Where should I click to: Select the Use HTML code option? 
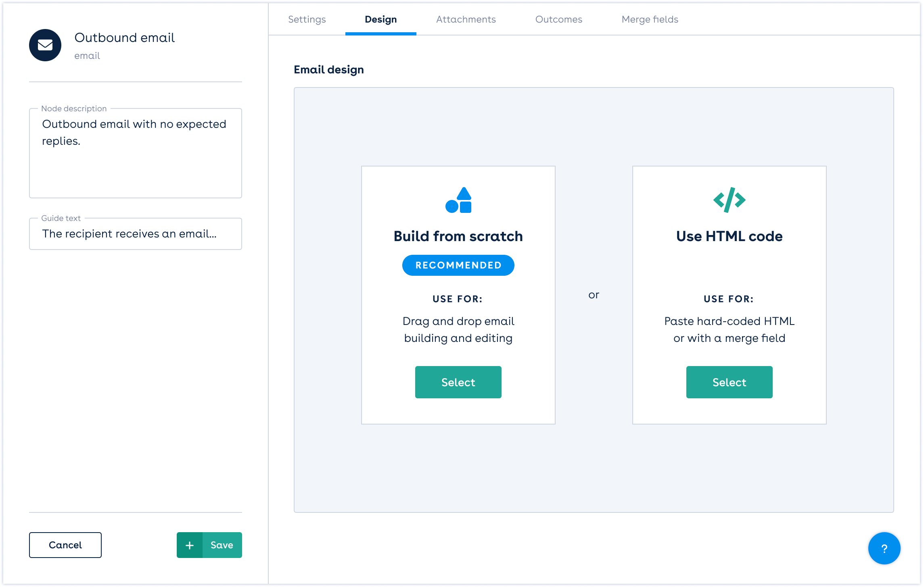coord(730,382)
